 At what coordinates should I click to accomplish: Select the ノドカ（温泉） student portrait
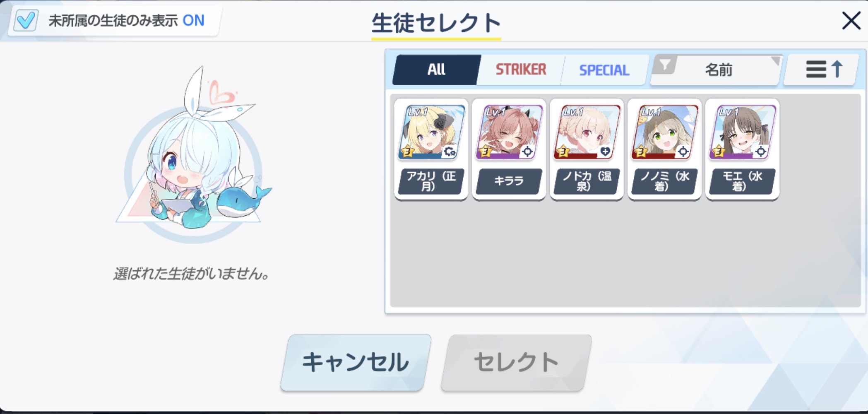587,132
